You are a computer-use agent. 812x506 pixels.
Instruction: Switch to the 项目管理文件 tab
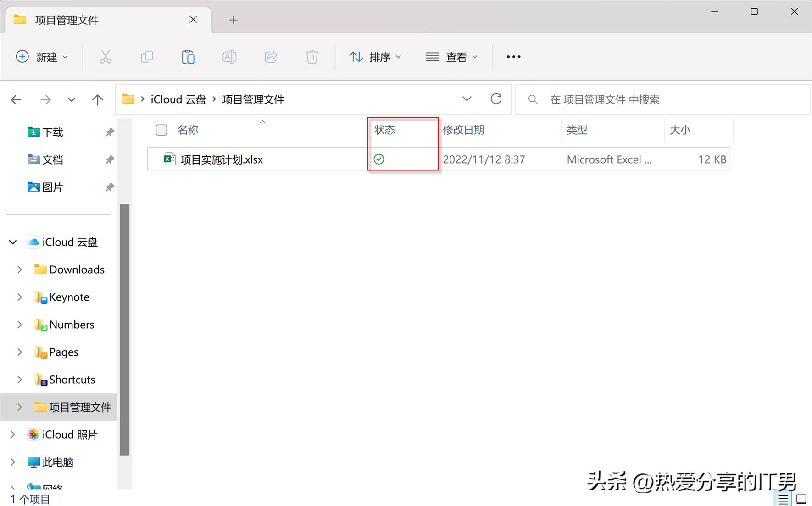tap(67, 20)
